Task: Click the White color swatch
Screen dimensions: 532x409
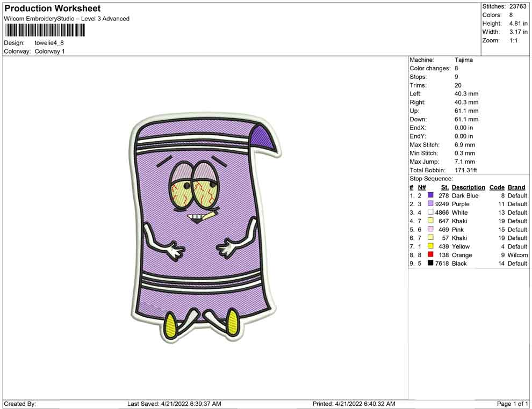Action: pyautogui.click(x=430, y=212)
